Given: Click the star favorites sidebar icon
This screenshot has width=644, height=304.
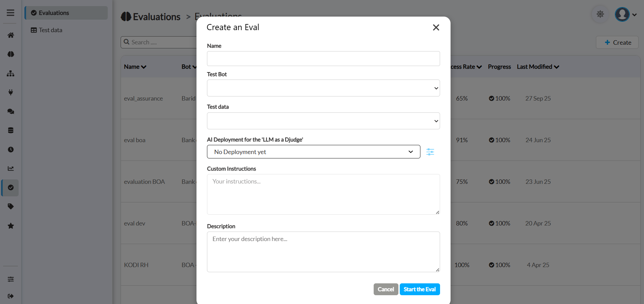Looking at the screenshot, I should coord(11,226).
